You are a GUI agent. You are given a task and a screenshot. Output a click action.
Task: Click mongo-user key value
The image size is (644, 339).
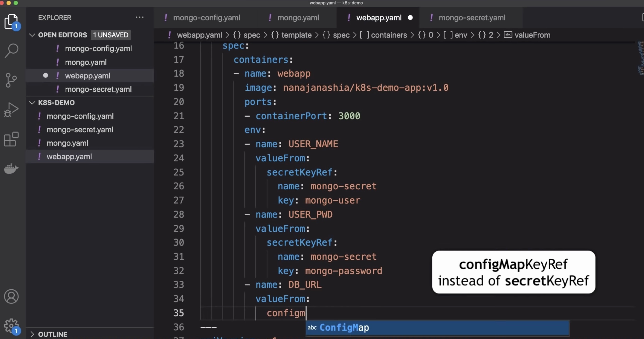333,200
